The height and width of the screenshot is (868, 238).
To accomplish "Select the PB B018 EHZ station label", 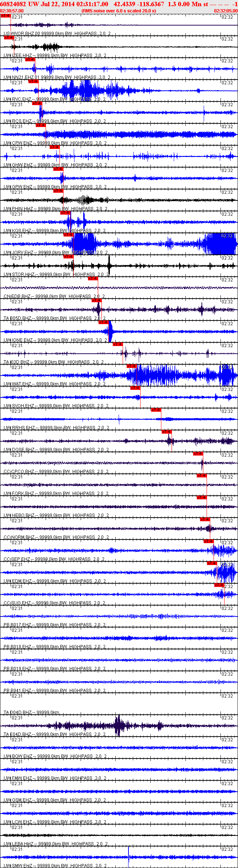I will tap(55, 647).
